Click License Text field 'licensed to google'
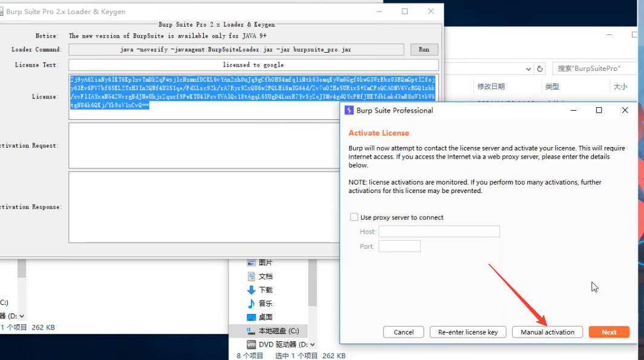 pyautogui.click(x=253, y=65)
